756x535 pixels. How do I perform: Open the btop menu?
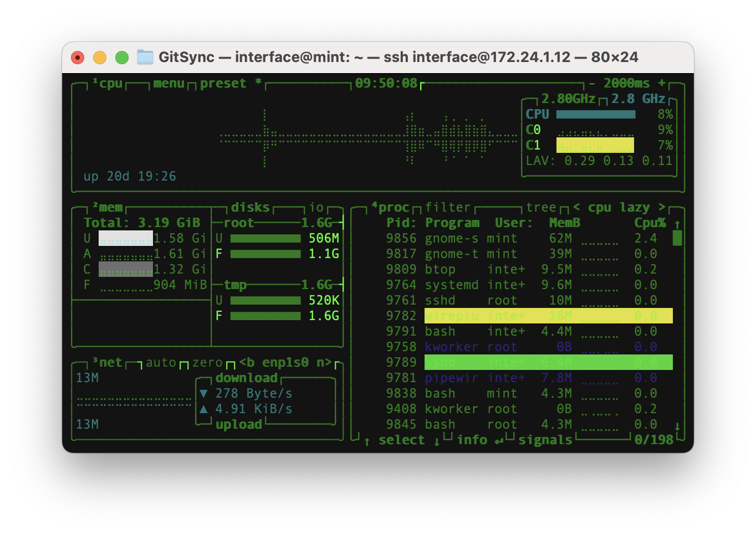click(x=168, y=84)
